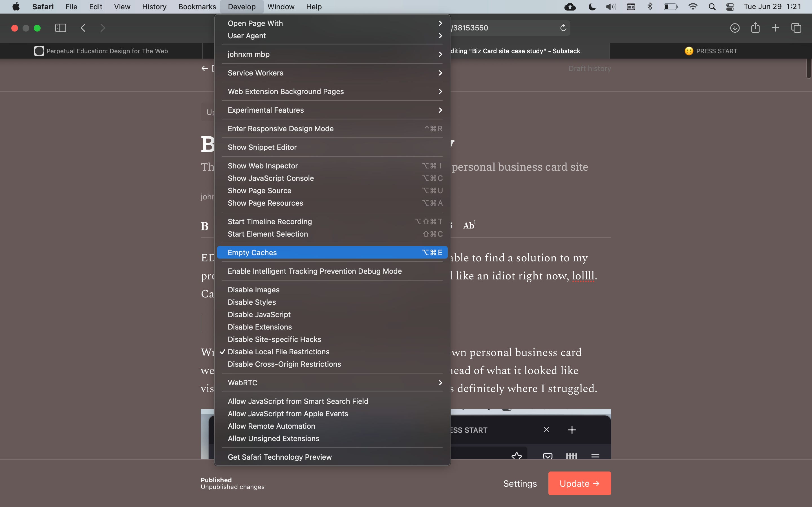Click the back navigation arrow

click(83, 28)
